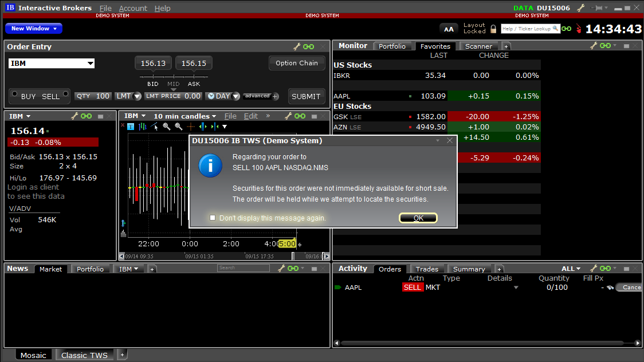Click the chart compress time axis icon
644x362 pixels.
(x=214, y=127)
